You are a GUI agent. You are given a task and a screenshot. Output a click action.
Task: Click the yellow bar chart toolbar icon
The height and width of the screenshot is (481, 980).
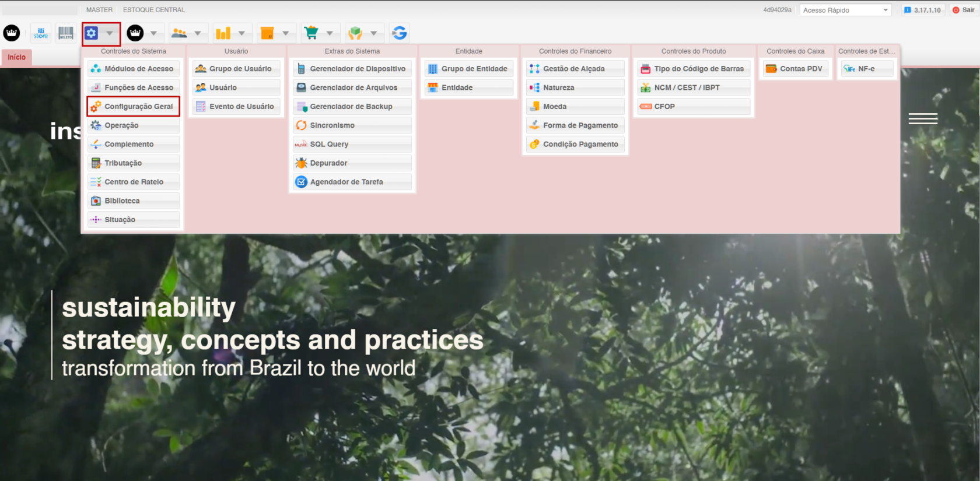point(223,33)
